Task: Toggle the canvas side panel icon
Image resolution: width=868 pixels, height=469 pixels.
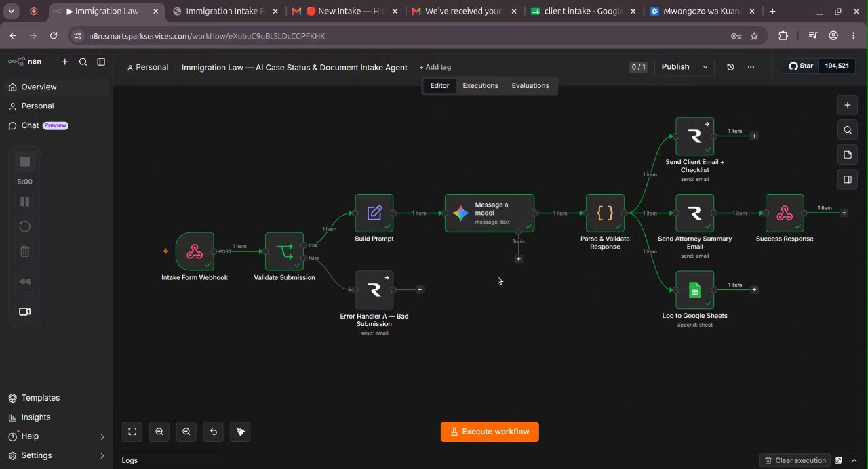Action: pyautogui.click(x=848, y=180)
